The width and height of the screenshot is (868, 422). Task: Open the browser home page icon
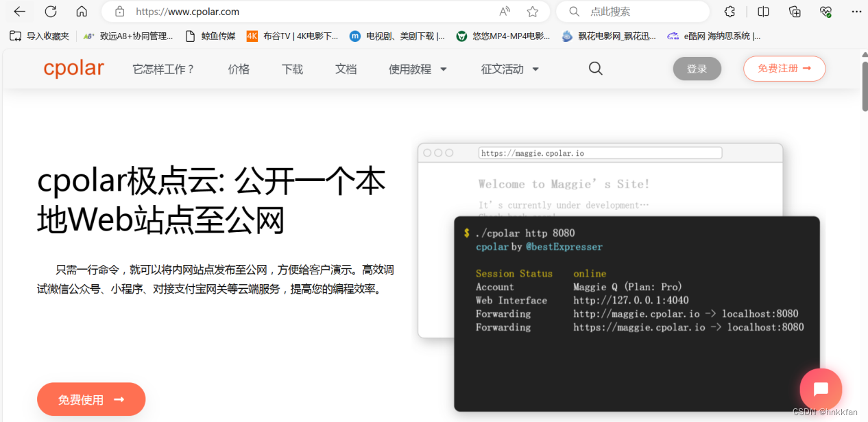(x=82, y=12)
